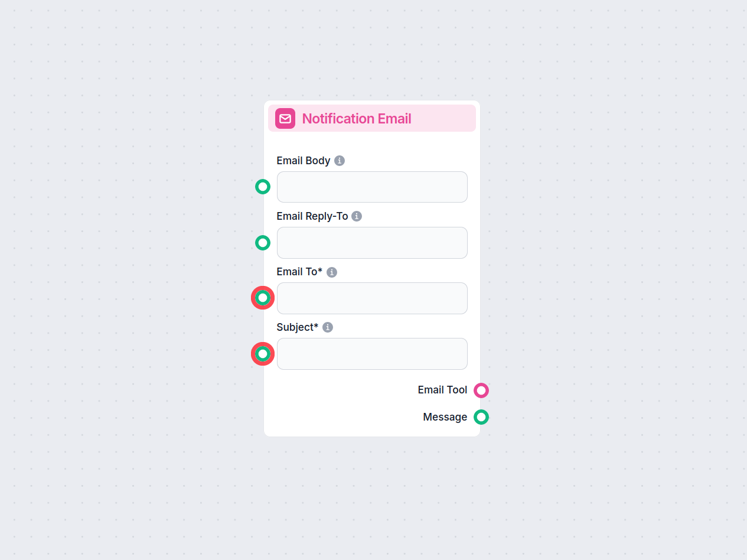Click the pink email envelope icon
The height and width of the screenshot is (560, 747).
tap(285, 118)
